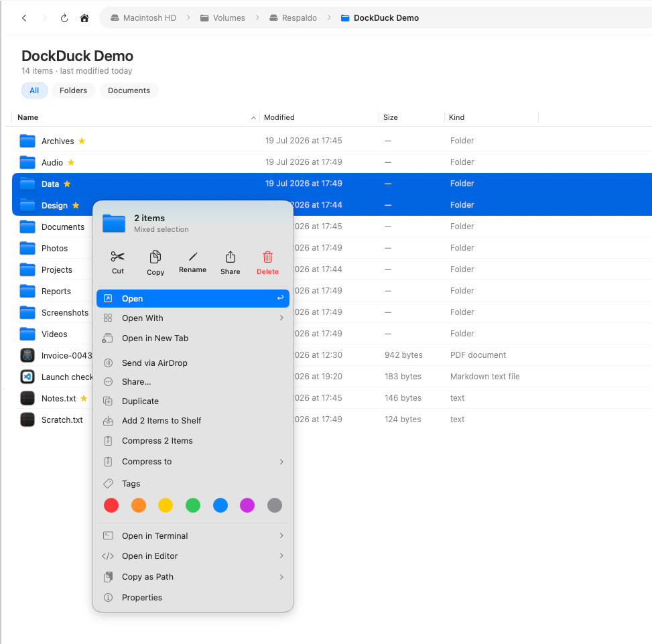The image size is (652, 644).
Task: Navigate to Respaldo breadcrumb
Action: [293, 18]
